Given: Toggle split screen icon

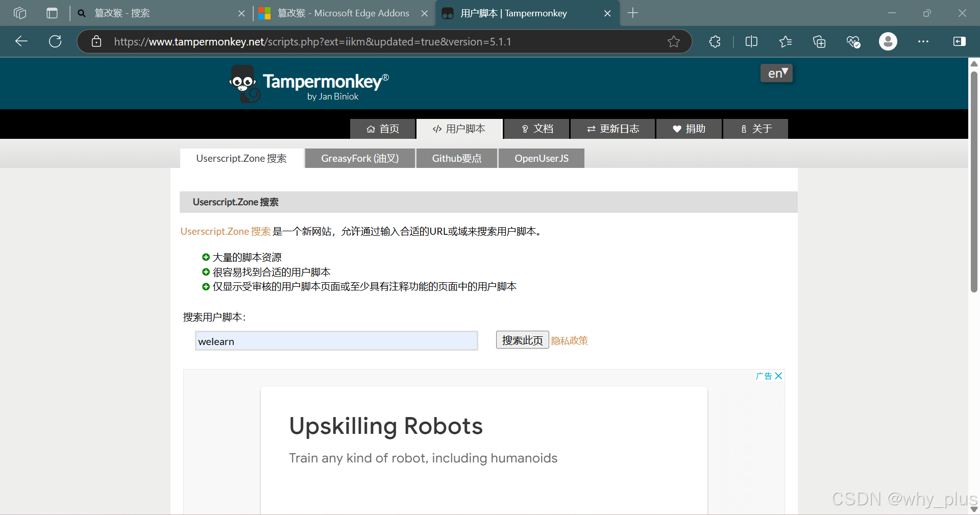Looking at the screenshot, I should pos(751,41).
